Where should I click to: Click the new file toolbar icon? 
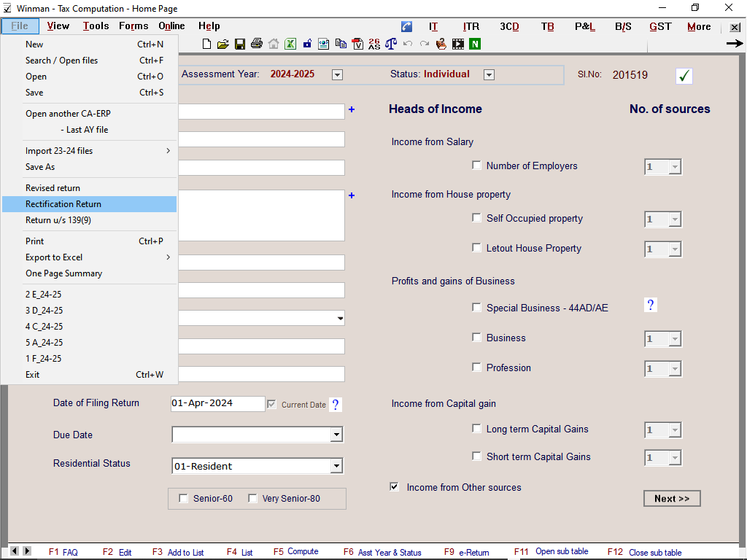207,44
